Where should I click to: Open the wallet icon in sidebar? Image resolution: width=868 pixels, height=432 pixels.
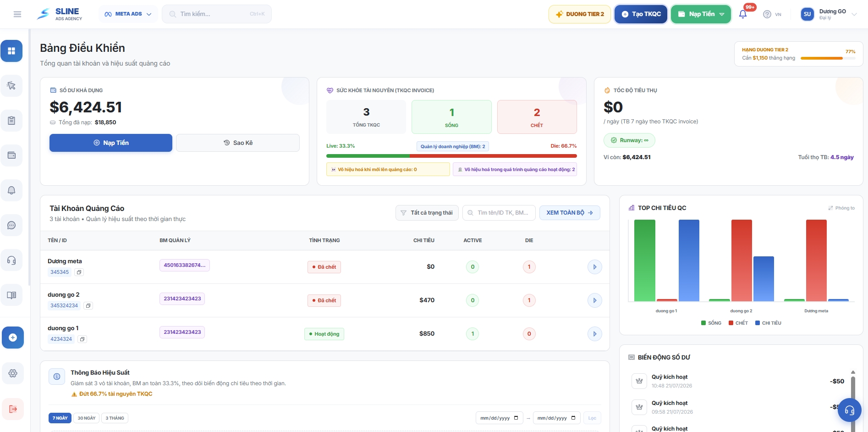[11, 155]
